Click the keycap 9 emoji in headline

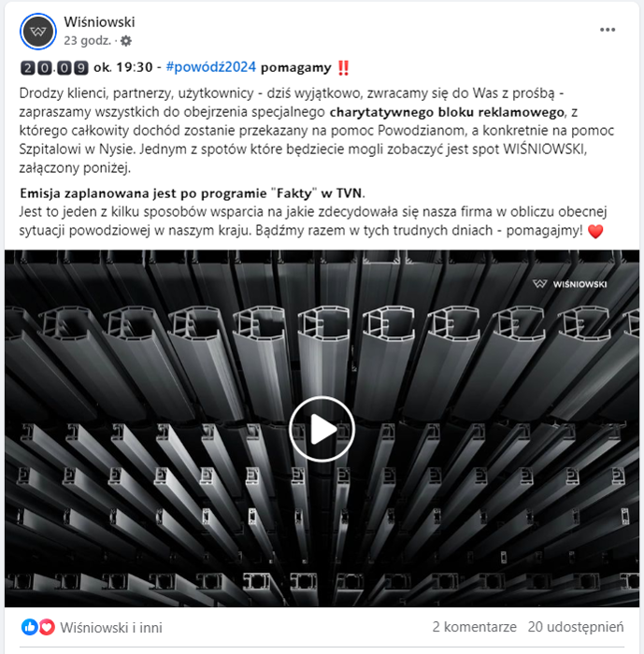click(x=81, y=67)
